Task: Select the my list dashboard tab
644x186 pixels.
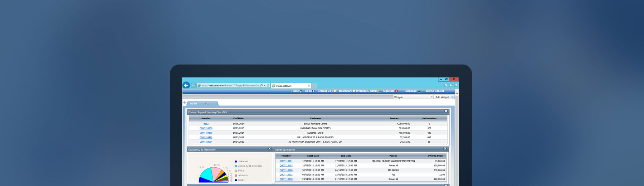Action: pyautogui.click(x=194, y=104)
